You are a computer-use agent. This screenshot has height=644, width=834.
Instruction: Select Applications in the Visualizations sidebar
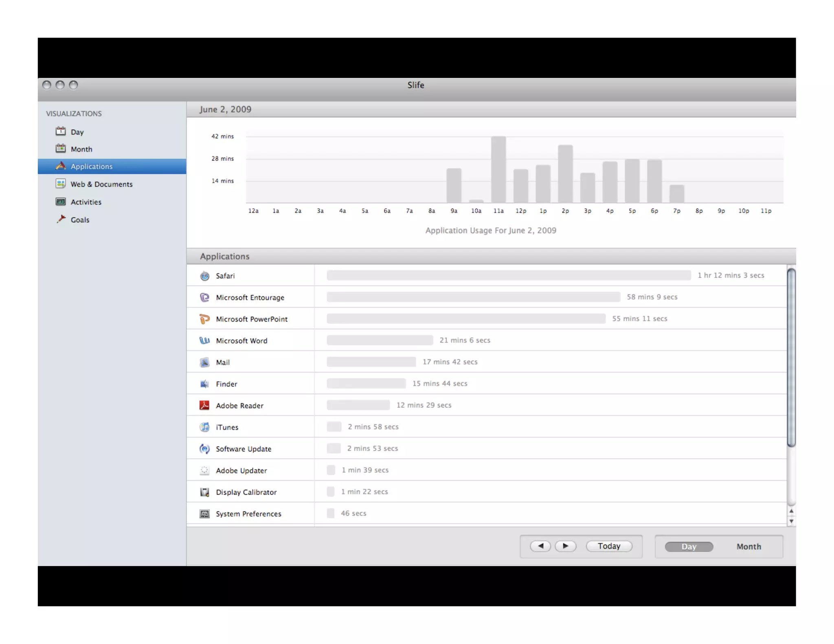pos(92,166)
